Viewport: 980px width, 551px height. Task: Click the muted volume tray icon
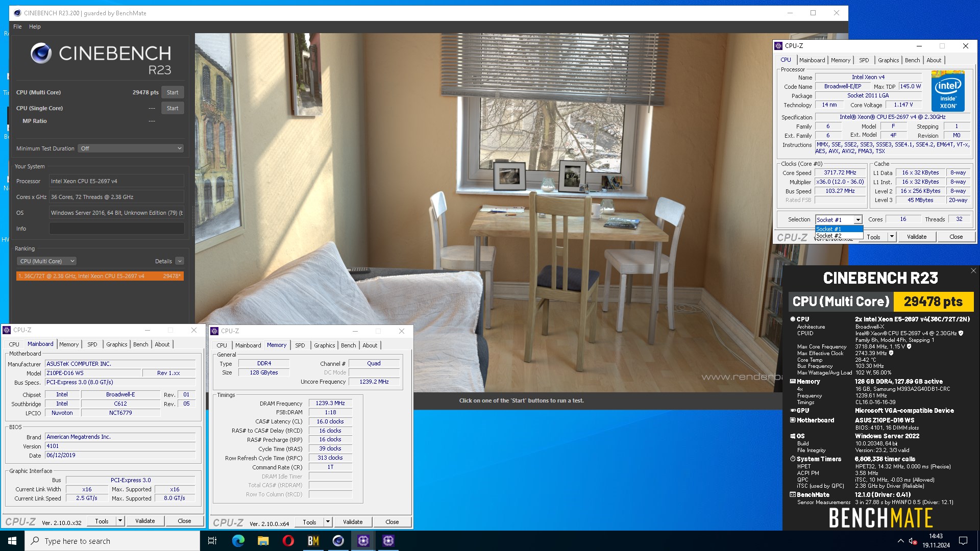point(913,541)
